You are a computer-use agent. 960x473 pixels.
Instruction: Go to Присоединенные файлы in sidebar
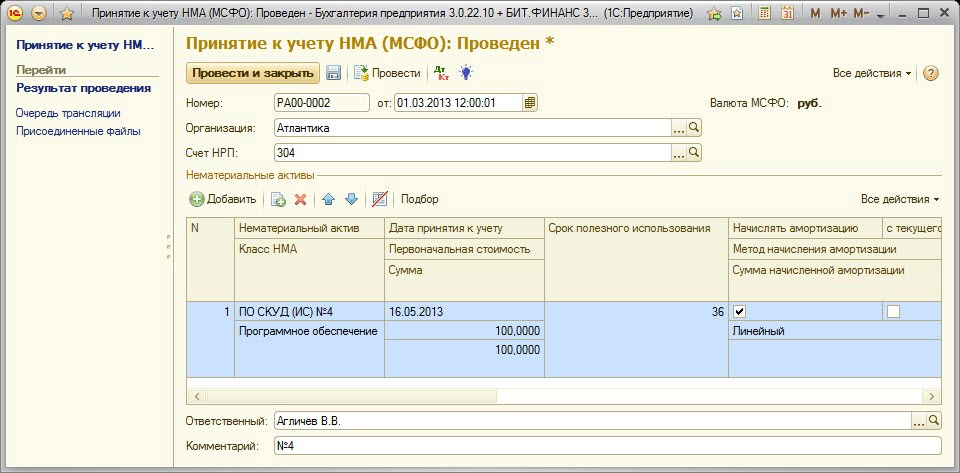[x=78, y=131]
